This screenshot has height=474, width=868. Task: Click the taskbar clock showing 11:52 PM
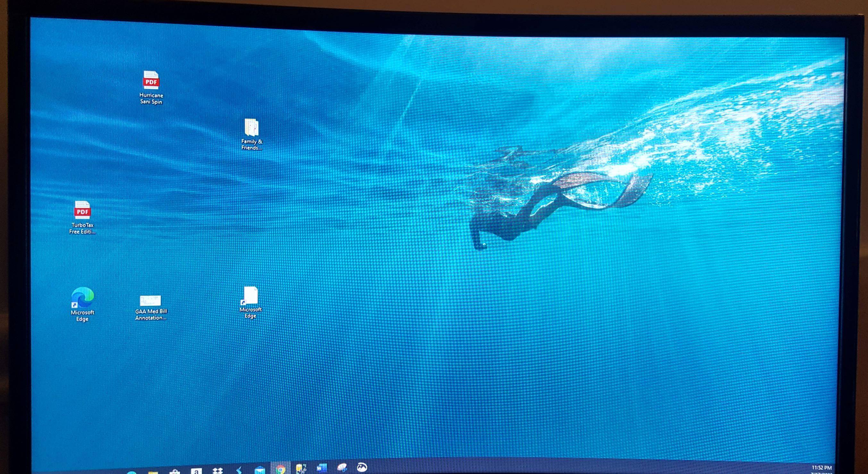(x=822, y=468)
